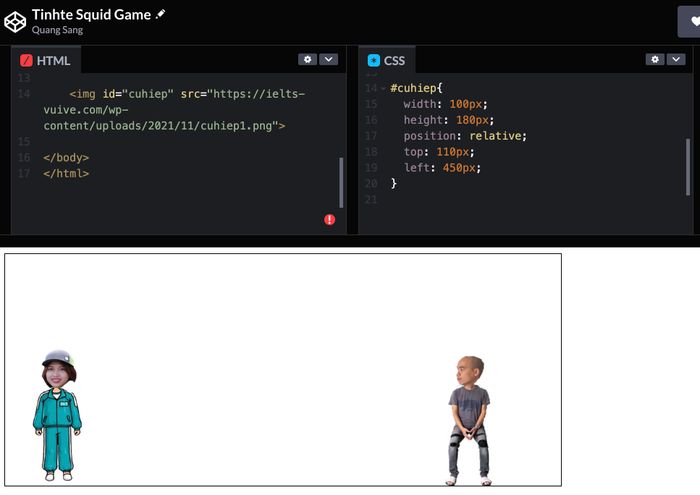Click the red error indicator in HTML panel
Viewport: 700px width, 495px height.
pyautogui.click(x=330, y=219)
